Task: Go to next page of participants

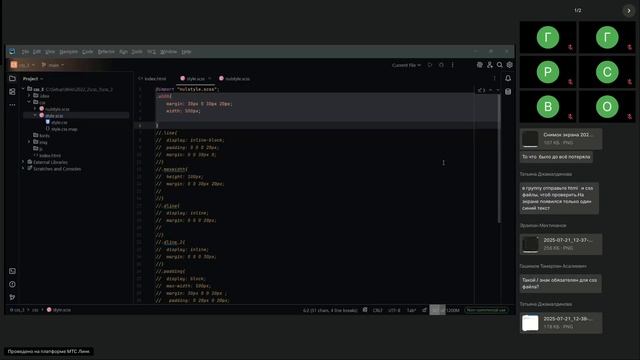Action: click(629, 11)
